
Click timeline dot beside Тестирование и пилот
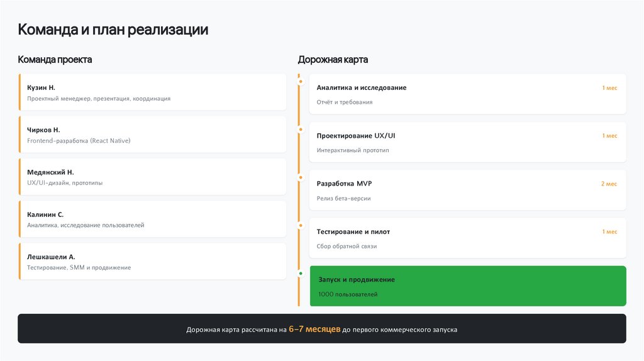[x=301, y=226]
